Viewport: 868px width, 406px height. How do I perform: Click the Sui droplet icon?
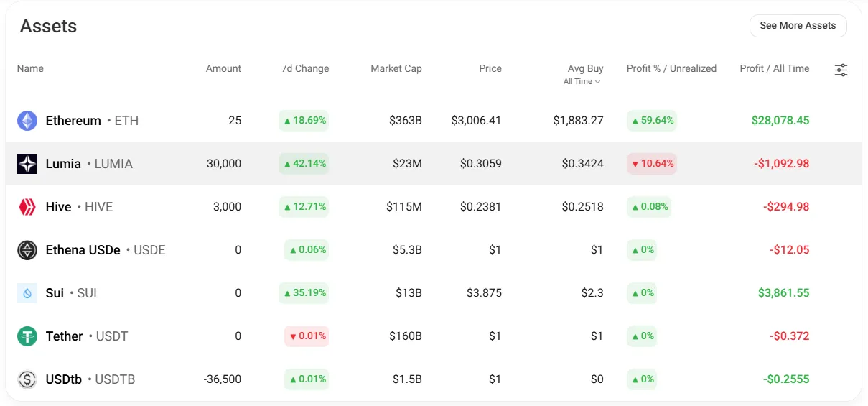[x=27, y=293]
